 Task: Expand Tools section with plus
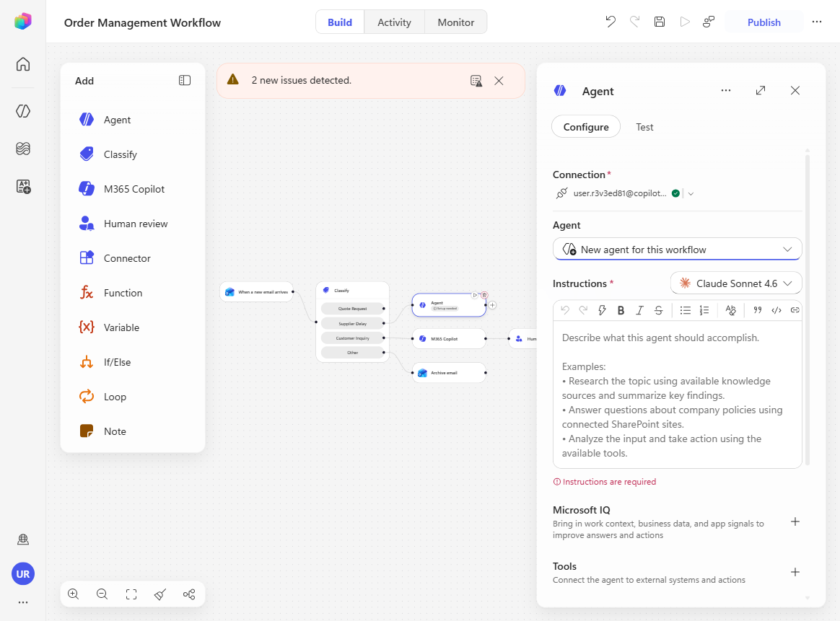click(x=795, y=572)
